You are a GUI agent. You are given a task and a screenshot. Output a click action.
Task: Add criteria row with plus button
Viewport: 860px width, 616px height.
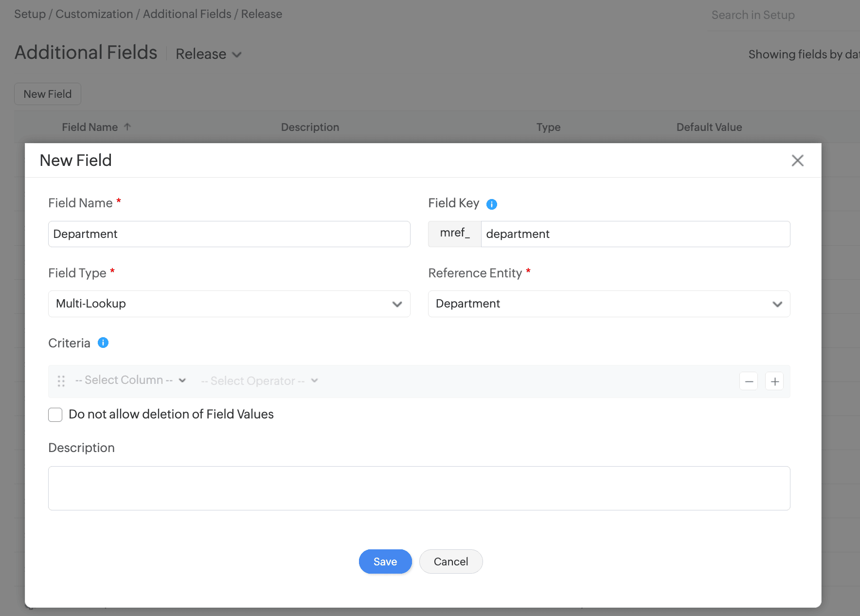click(775, 381)
